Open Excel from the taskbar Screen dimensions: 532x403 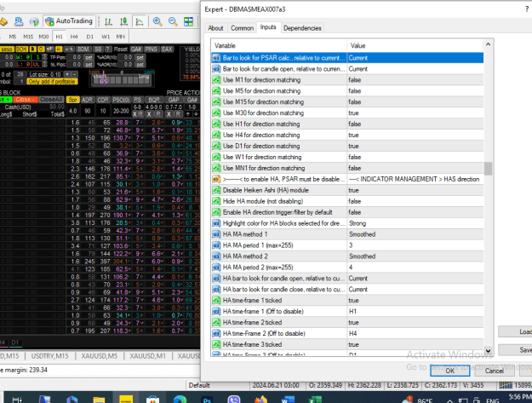(315, 400)
